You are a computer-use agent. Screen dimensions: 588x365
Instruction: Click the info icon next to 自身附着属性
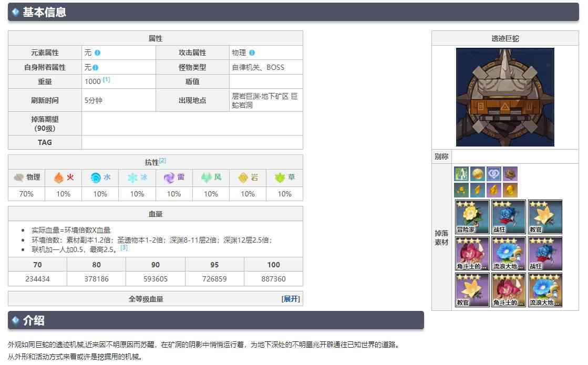pos(96,67)
